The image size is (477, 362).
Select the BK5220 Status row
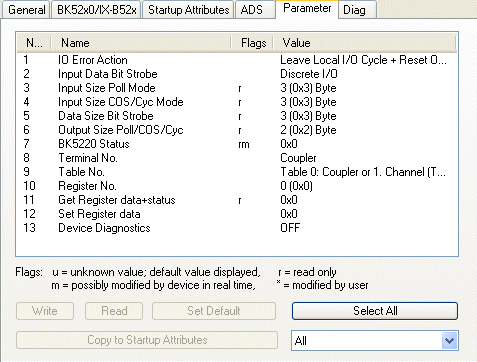point(237,144)
